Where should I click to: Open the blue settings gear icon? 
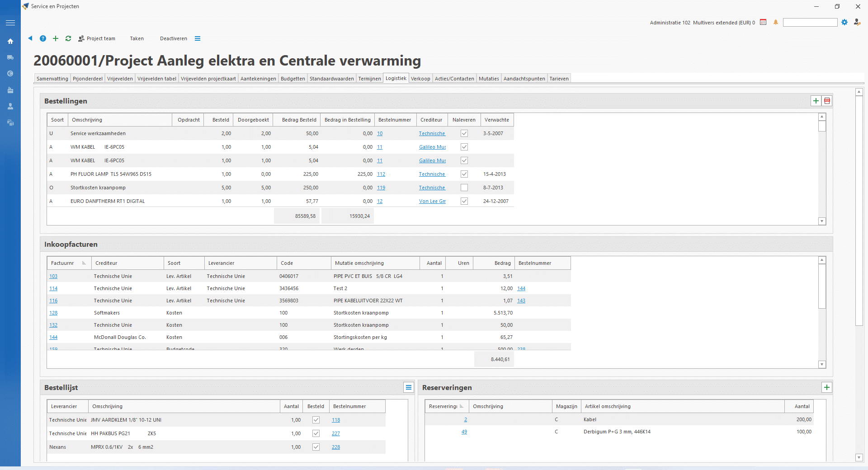point(844,22)
